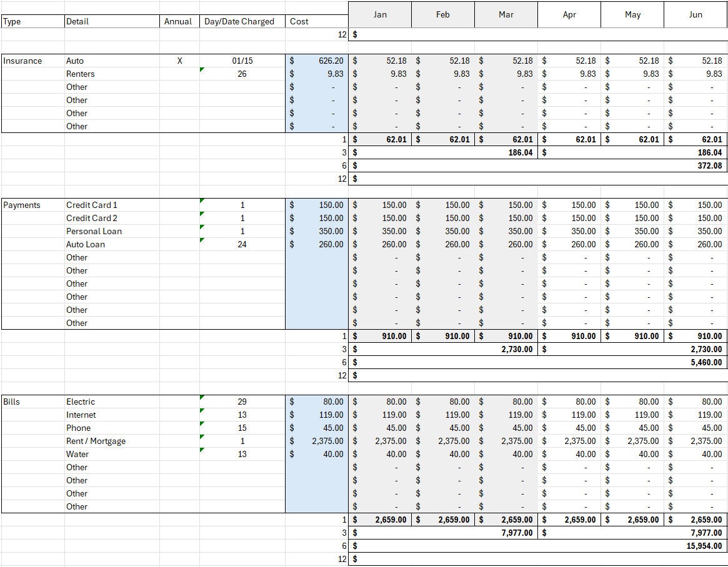Select the Feb column header
Screen dimensions: 728x567
pos(443,14)
